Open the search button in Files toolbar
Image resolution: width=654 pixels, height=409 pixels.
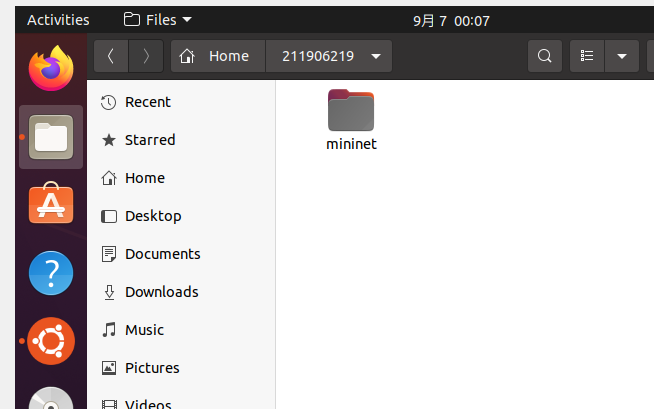(544, 56)
